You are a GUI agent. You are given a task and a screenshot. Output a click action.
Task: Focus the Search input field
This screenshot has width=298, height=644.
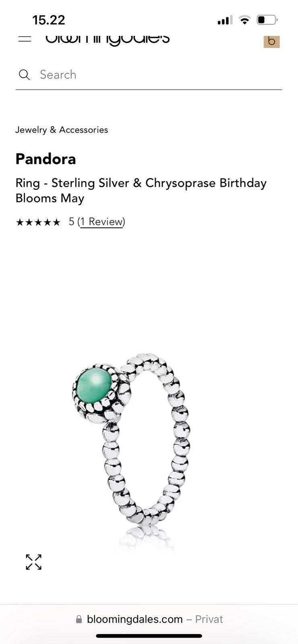tap(149, 75)
